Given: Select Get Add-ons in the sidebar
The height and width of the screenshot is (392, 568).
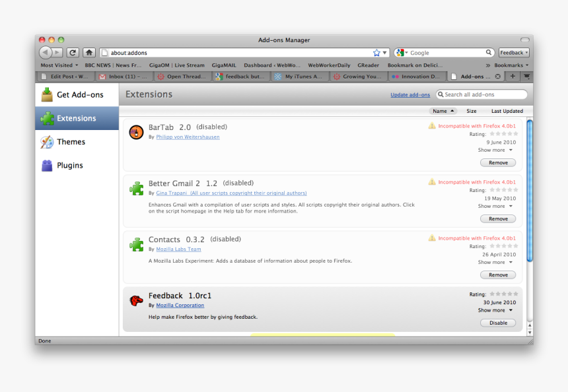Looking at the screenshot, I should pos(77,94).
